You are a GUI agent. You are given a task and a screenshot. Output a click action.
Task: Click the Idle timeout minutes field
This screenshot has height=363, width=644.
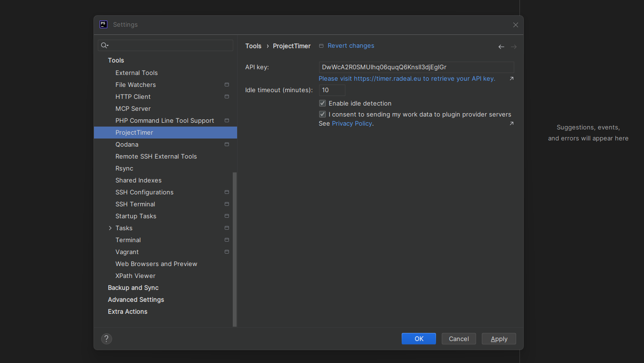click(332, 90)
